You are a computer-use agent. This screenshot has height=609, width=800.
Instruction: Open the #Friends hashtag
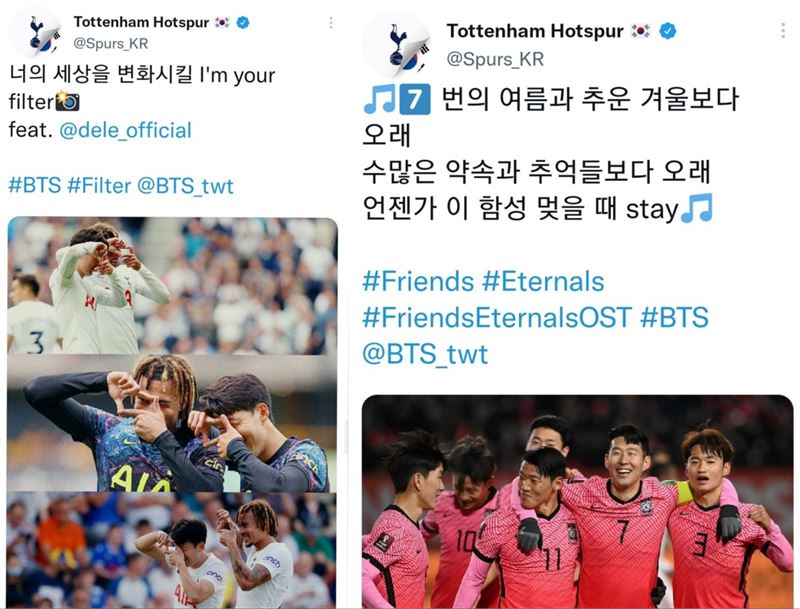(418, 282)
